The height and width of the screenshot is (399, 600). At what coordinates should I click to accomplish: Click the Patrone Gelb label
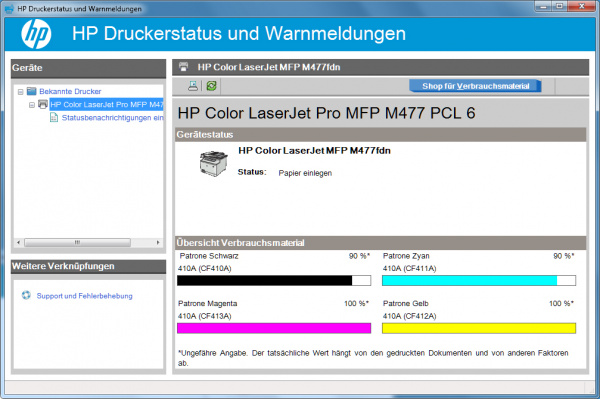406,304
